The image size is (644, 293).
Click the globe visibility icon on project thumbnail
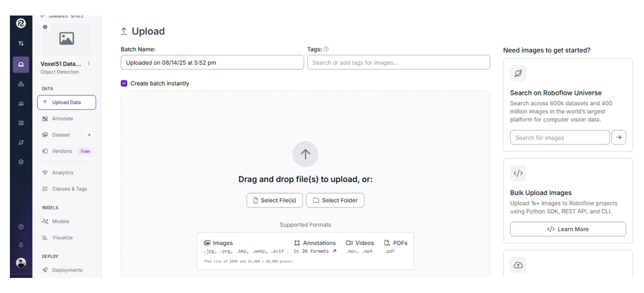[45, 27]
